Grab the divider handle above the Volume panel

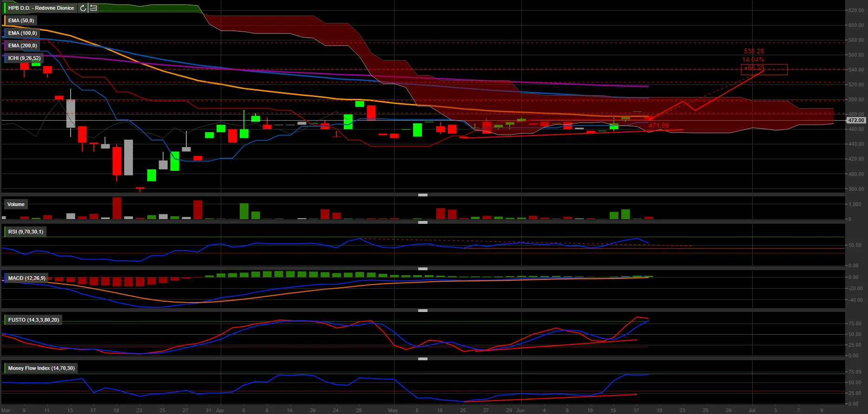[x=422, y=195]
